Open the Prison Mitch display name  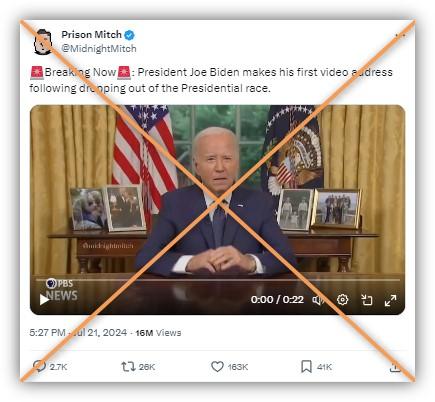point(92,34)
